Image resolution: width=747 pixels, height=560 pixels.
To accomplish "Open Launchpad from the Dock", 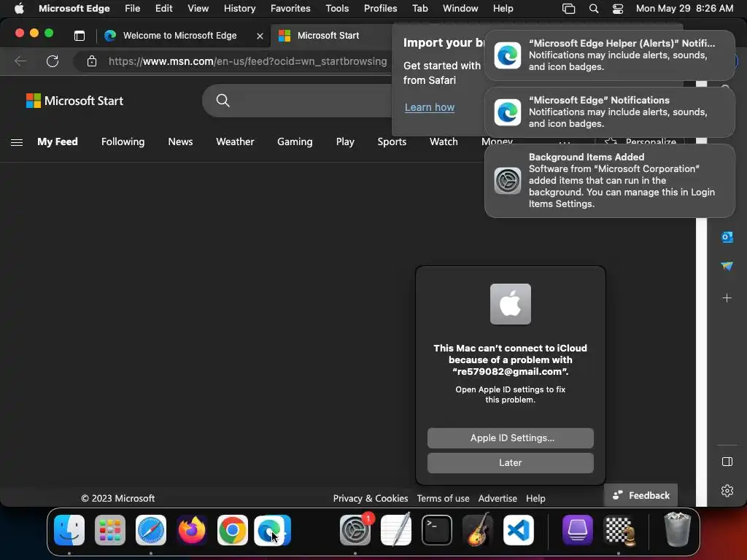I will (x=110, y=529).
